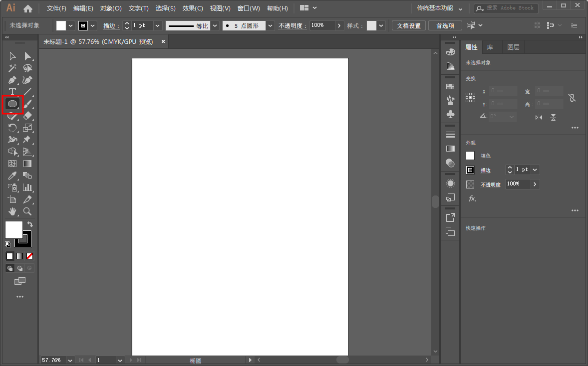Select the Gradient tool
Viewport: 588px width, 366px height.
(x=27, y=164)
